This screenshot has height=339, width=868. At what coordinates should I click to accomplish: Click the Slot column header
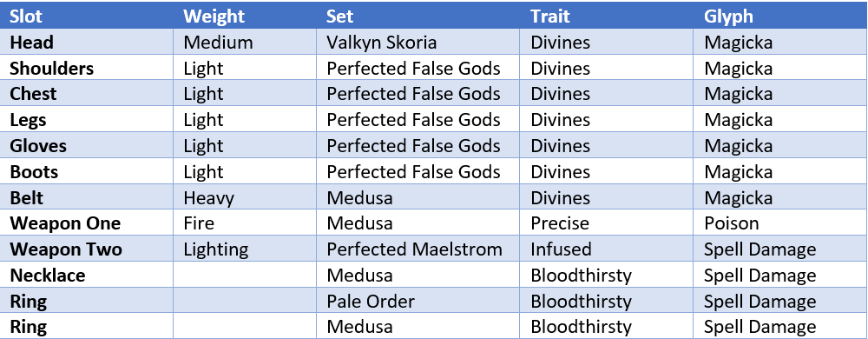tap(25, 16)
